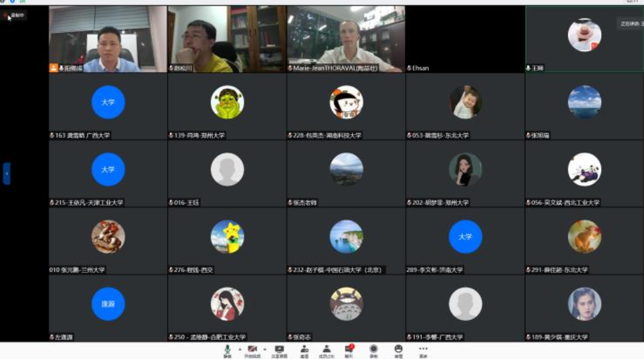The image size is (644, 359).
Task: Open the emoji reactions picker
Action: [398, 350]
